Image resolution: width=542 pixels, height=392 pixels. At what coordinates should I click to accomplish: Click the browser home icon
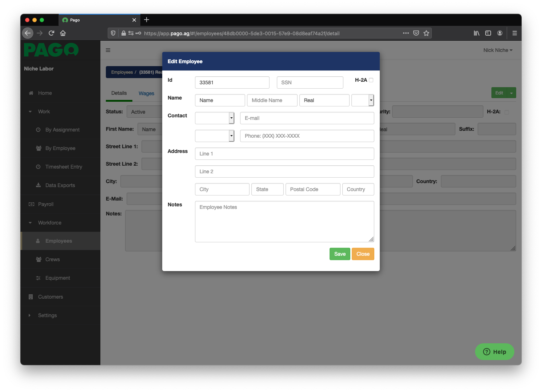point(63,33)
